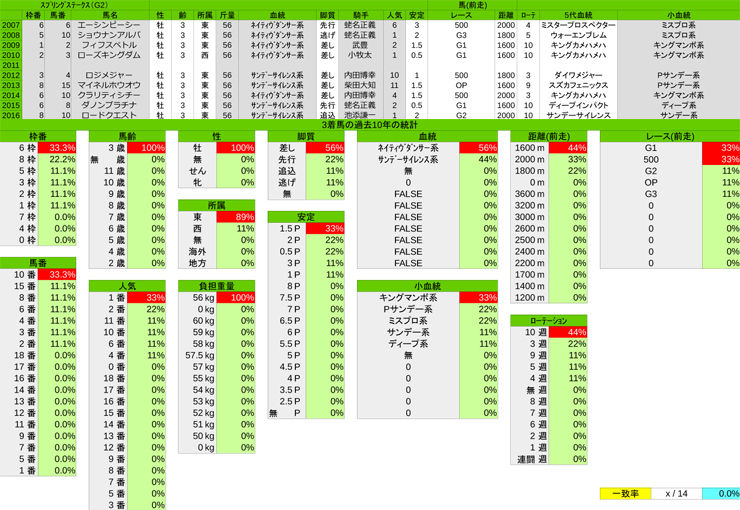Click the 2007 year cell

point(11,25)
